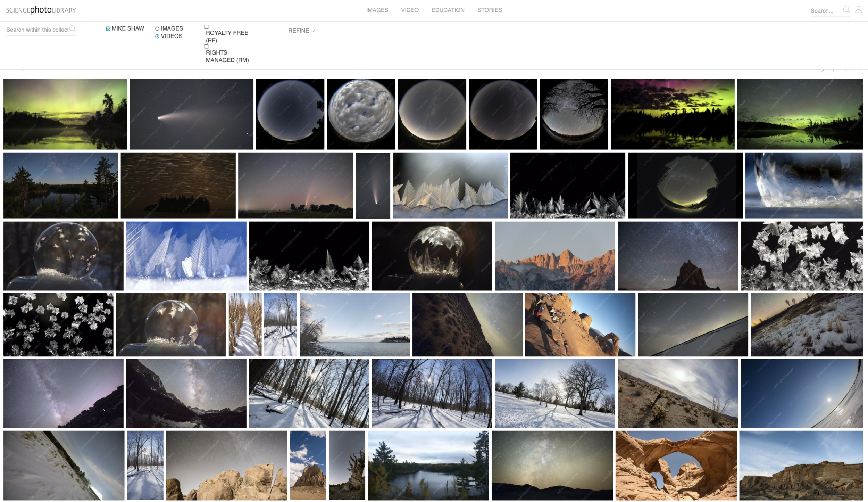Click the Search within this collection field

tap(37, 30)
